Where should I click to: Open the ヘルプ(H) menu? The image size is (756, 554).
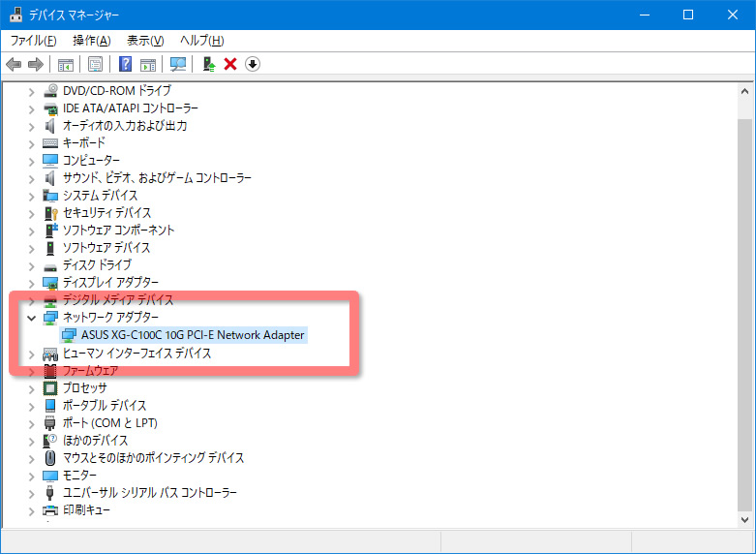202,41
